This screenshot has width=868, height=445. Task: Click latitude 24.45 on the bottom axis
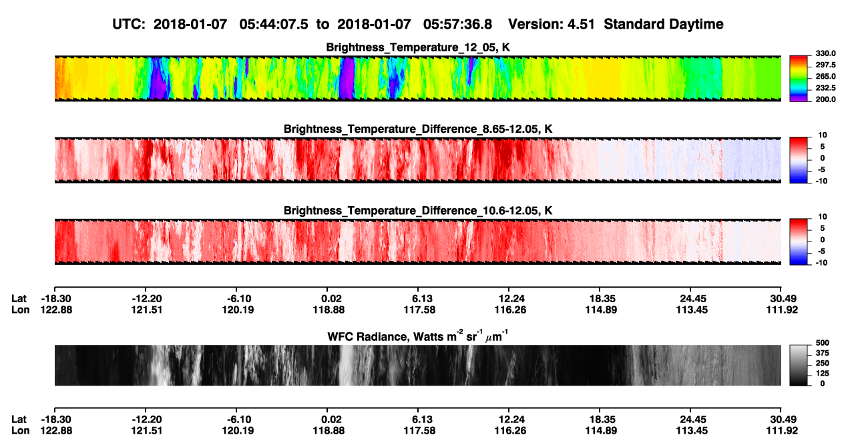coord(691,420)
